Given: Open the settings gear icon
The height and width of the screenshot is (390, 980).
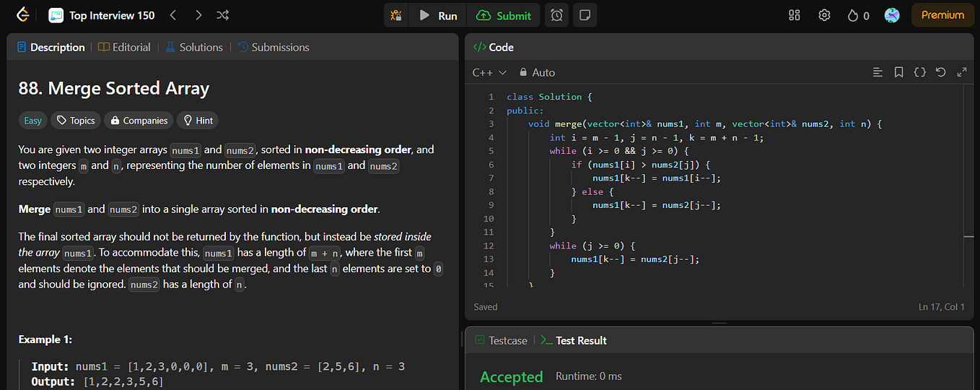Looking at the screenshot, I should pos(824,15).
